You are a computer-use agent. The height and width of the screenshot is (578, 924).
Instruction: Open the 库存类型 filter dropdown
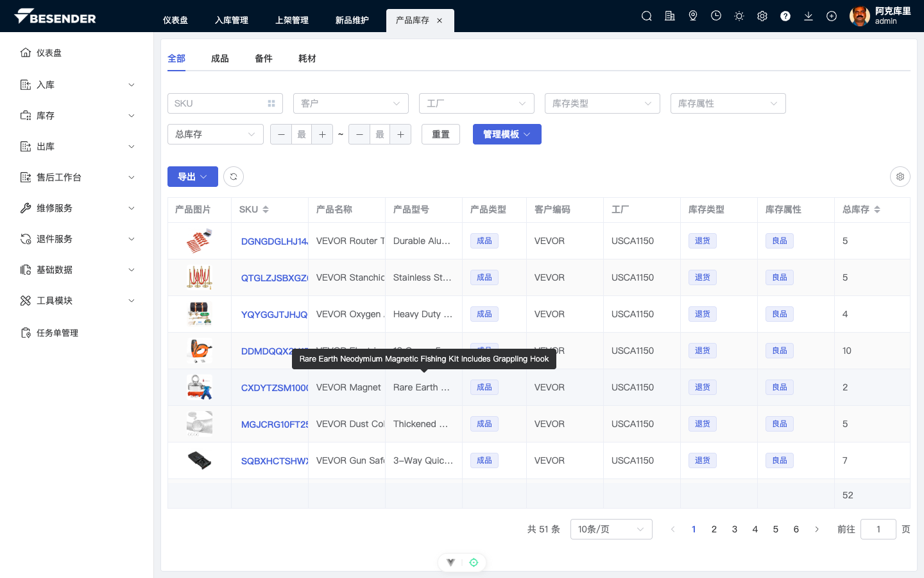click(x=603, y=103)
